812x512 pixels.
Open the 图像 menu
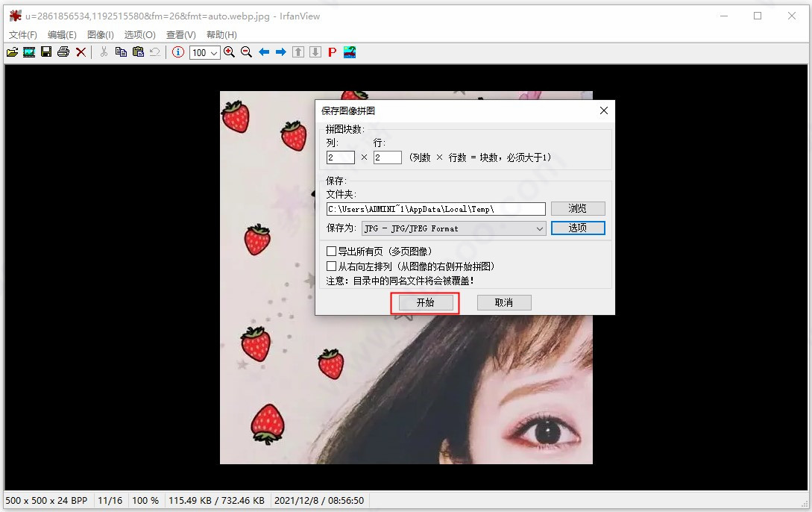100,34
